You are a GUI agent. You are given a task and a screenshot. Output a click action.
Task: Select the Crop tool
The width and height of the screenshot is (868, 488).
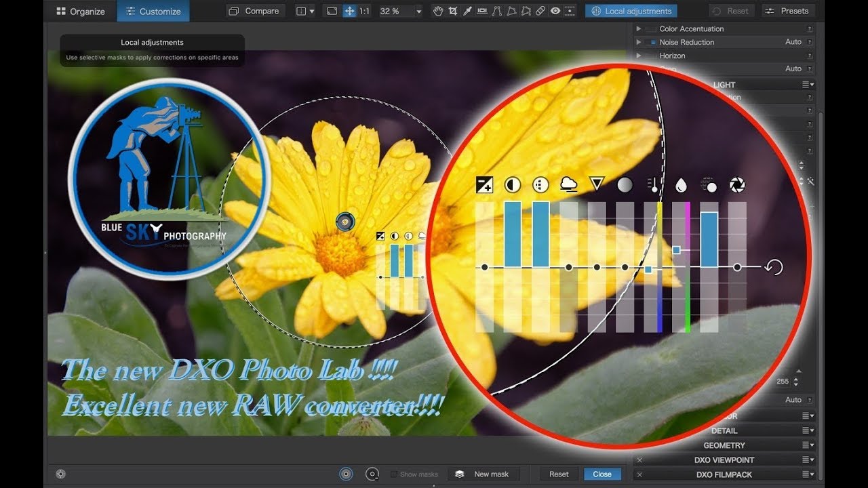pos(452,11)
